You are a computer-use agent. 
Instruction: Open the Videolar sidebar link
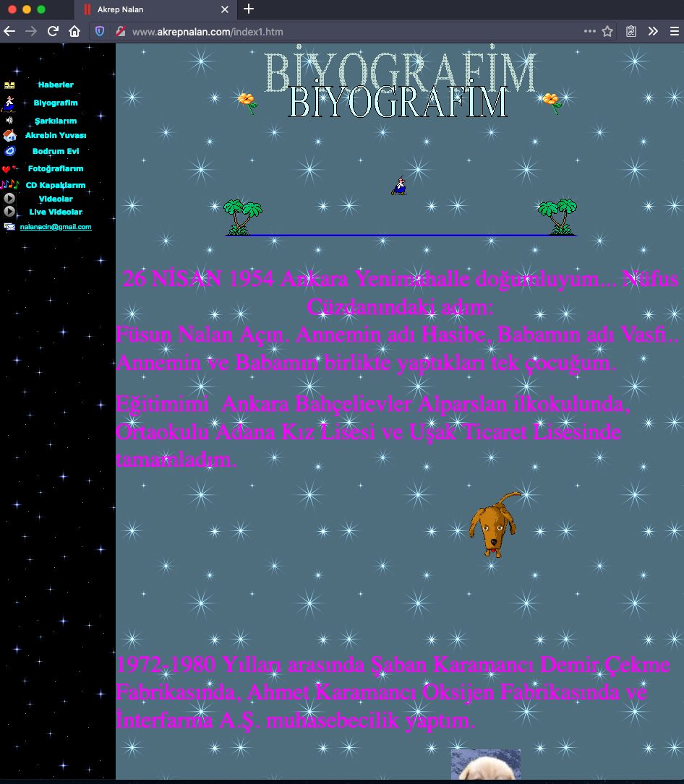[56, 199]
